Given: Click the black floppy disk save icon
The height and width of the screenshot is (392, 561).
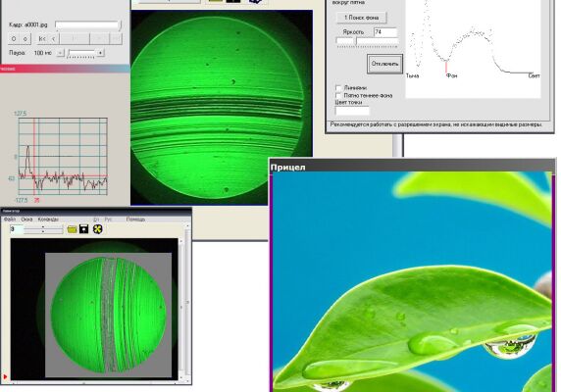Looking at the screenshot, I should tap(83, 229).
